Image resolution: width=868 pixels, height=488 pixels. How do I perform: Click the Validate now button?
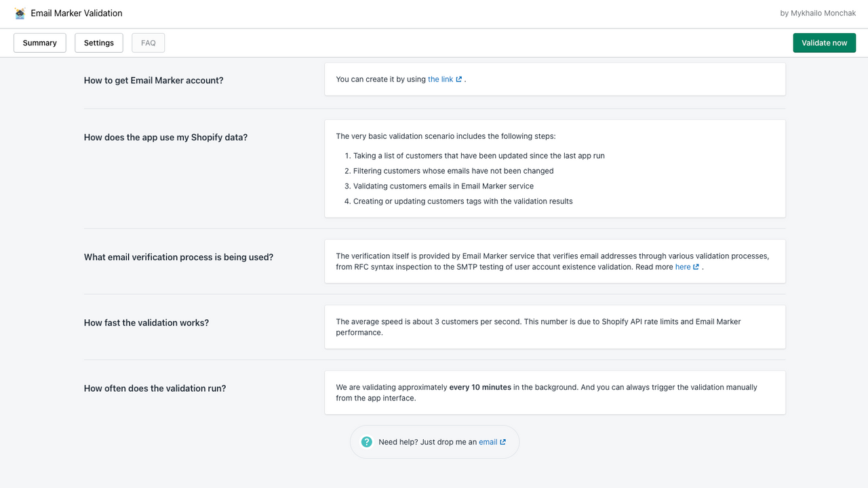coord(825,43)
